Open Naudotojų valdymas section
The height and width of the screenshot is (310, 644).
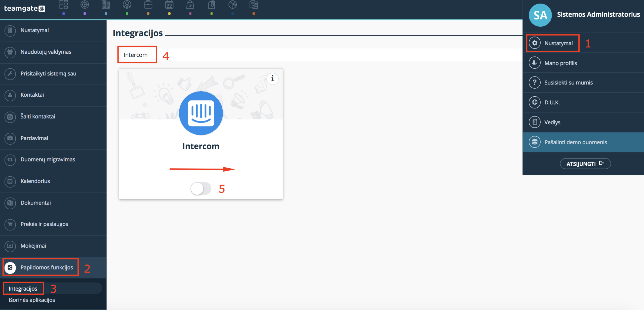53,52
